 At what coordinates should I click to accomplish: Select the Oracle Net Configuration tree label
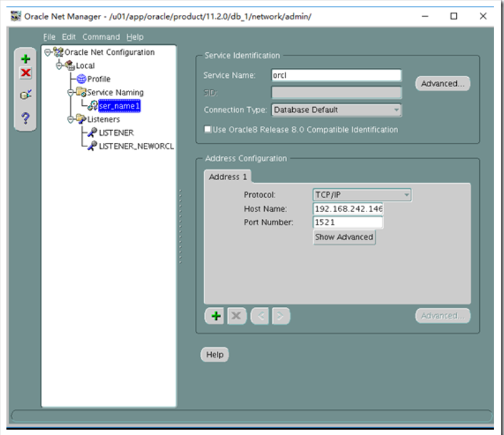pyautogui.click(x=110, y=52)
